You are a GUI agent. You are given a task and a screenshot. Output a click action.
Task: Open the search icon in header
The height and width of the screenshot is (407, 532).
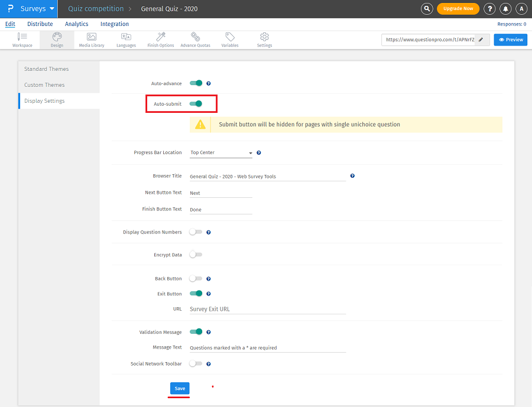coord(427,9)
